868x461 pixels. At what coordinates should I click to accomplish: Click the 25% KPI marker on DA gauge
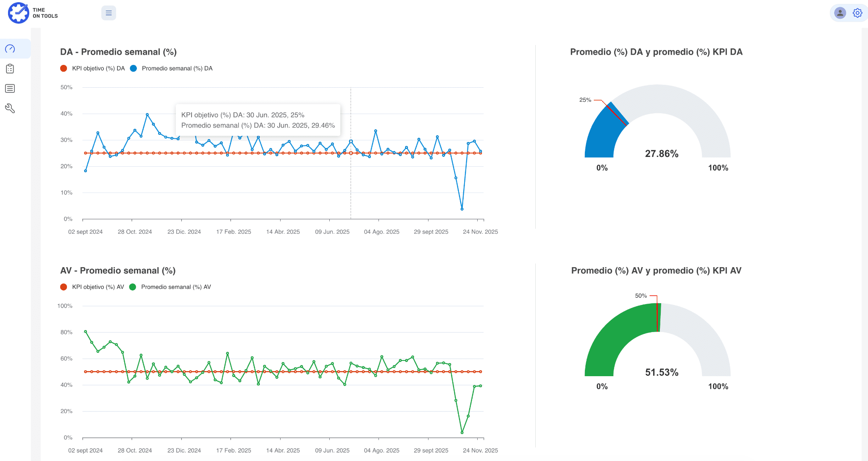(616, 114)
